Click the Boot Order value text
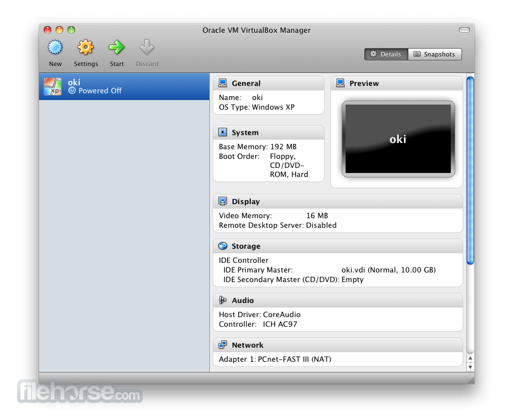 (x=289, y=166)
